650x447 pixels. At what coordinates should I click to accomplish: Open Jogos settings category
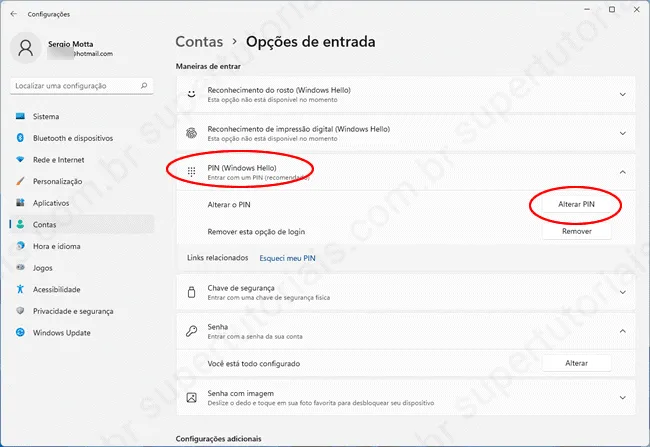pyautogui.click(x=81, y=267)
